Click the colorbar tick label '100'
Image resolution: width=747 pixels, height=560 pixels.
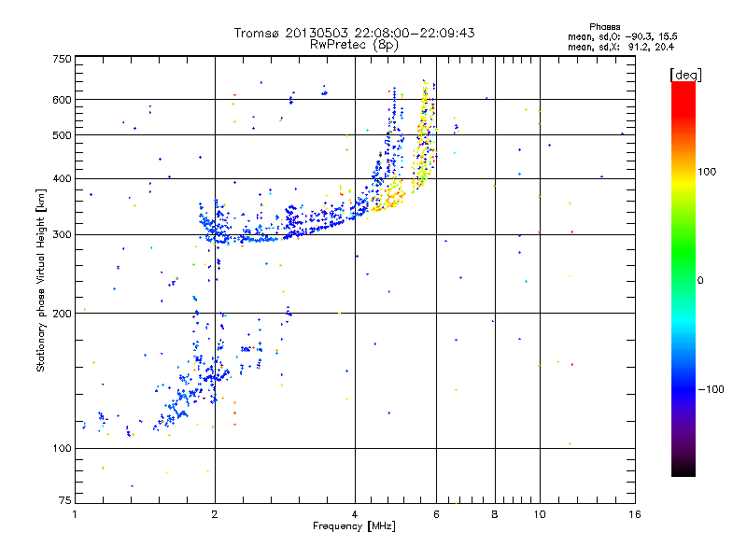pyautogui.click(x=707, y=172)
